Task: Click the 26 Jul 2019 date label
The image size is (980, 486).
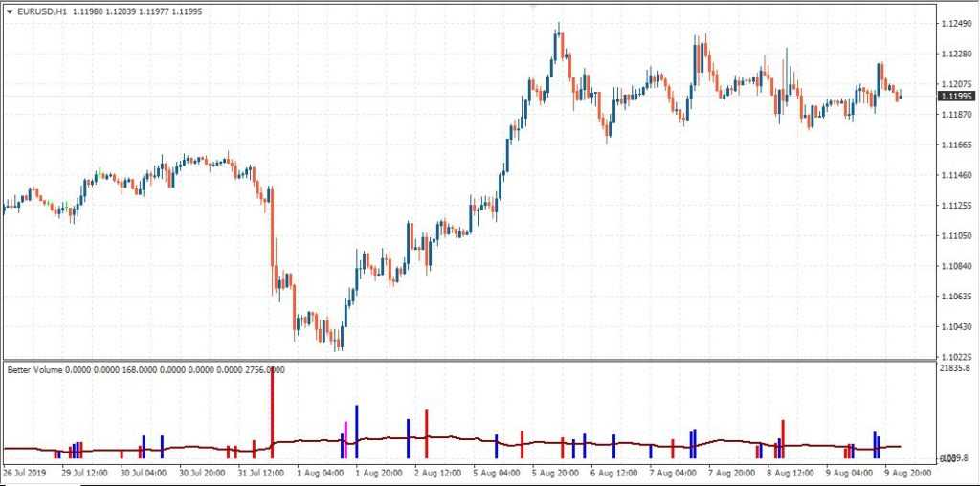Action: point(23,473)
